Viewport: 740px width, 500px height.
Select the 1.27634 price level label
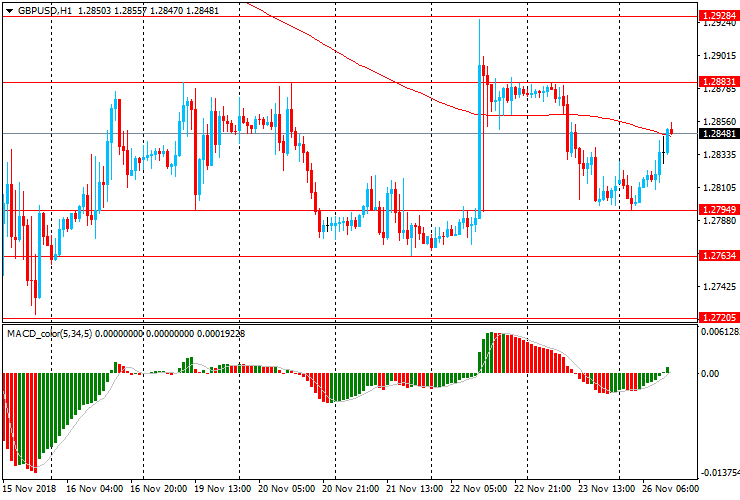pos(720,256)
